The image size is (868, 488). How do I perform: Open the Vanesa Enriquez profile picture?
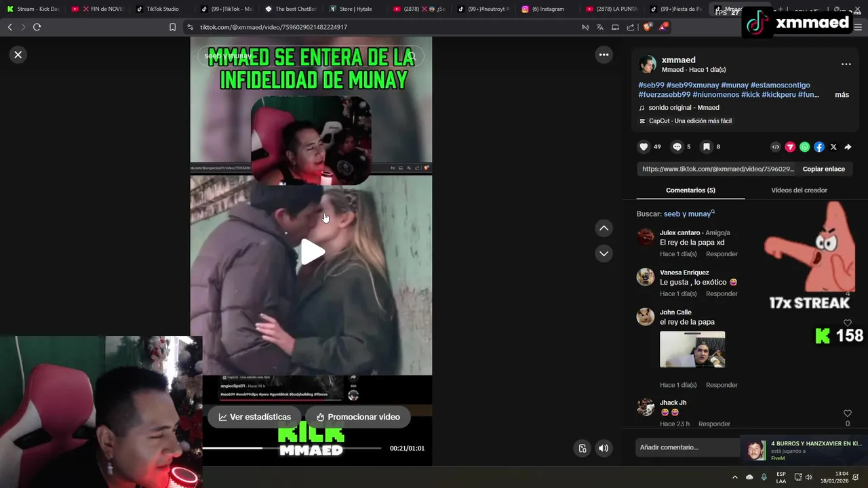pyautogui.click(x=646, y=277)
